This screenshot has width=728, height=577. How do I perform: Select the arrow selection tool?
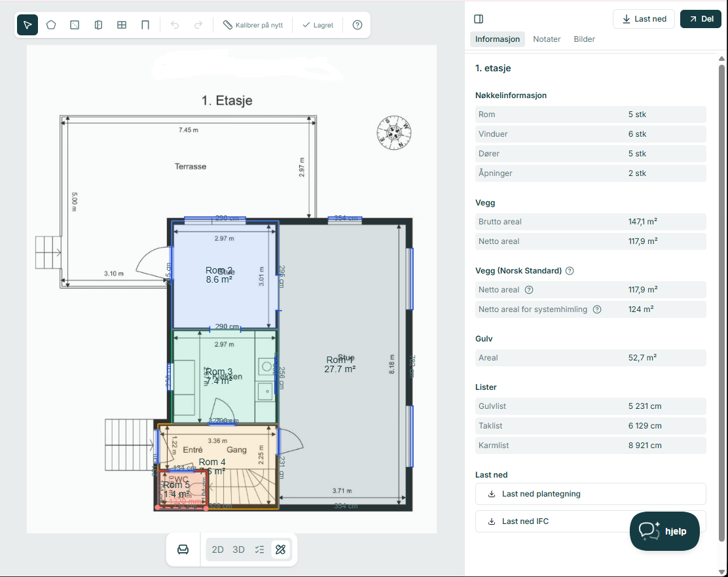27,25
